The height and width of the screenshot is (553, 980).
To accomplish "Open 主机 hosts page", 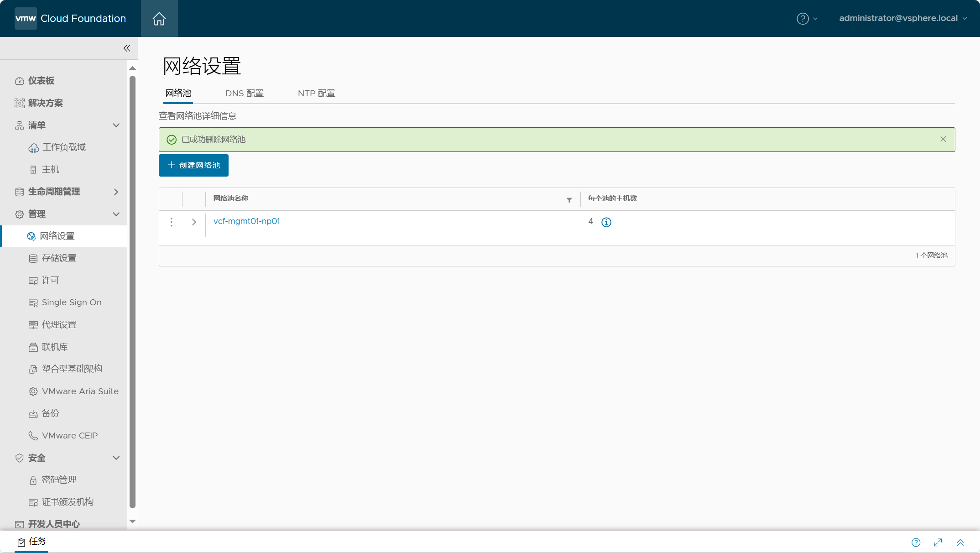I will [x=50, y=170].
